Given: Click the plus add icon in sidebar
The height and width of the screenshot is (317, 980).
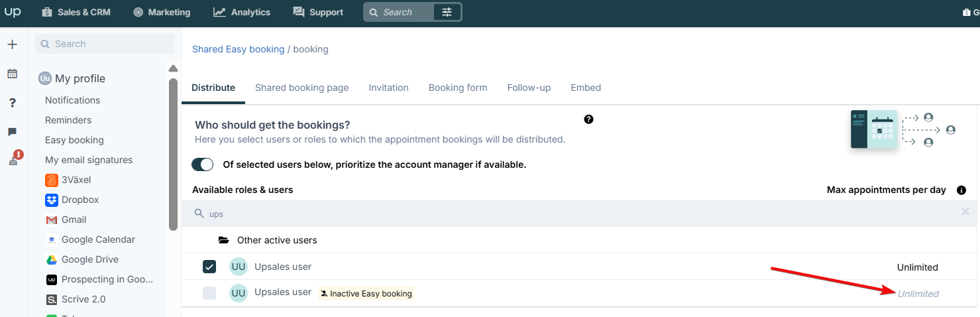Looking at the screenshot, I should pos(12,44).
